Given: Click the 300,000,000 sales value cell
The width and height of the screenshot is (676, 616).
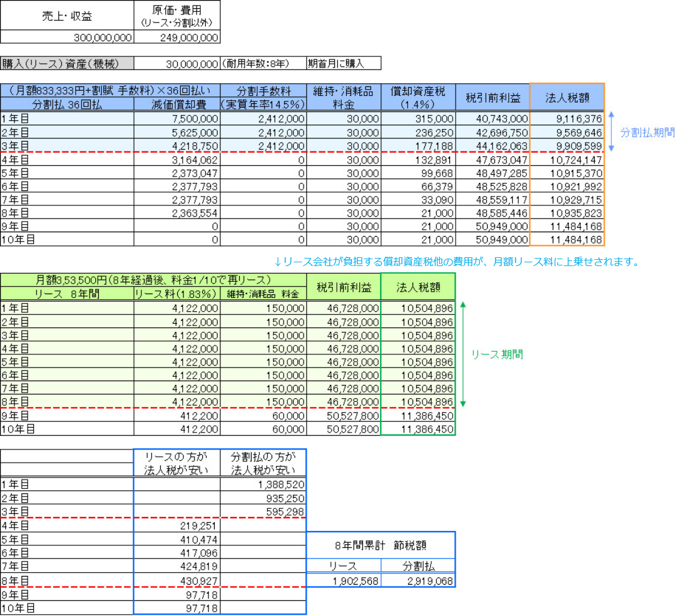Looking at the screenshot, I should [67, 37].
